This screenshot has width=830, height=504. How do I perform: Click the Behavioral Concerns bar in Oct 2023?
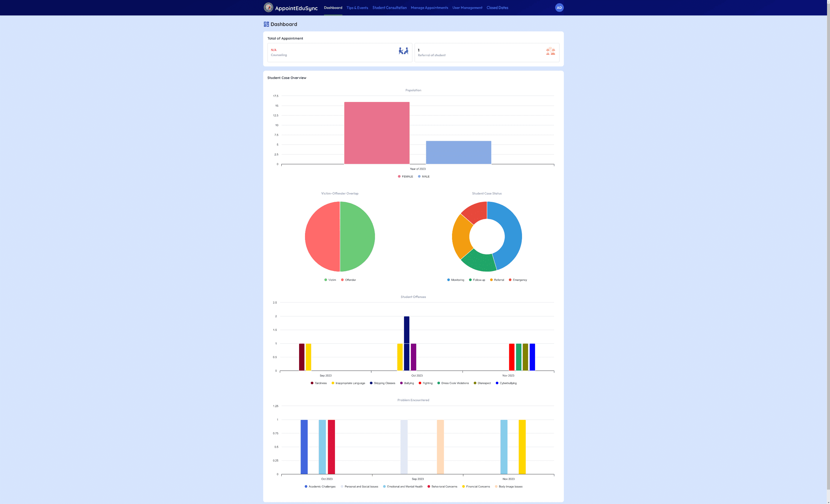(x=331, y=447)
